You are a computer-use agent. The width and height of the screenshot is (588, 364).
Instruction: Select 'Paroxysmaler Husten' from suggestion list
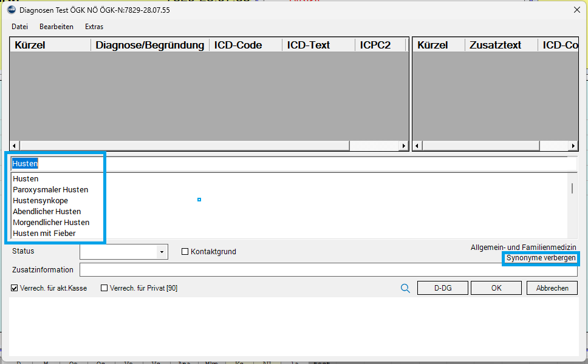[x=50, y=190]
